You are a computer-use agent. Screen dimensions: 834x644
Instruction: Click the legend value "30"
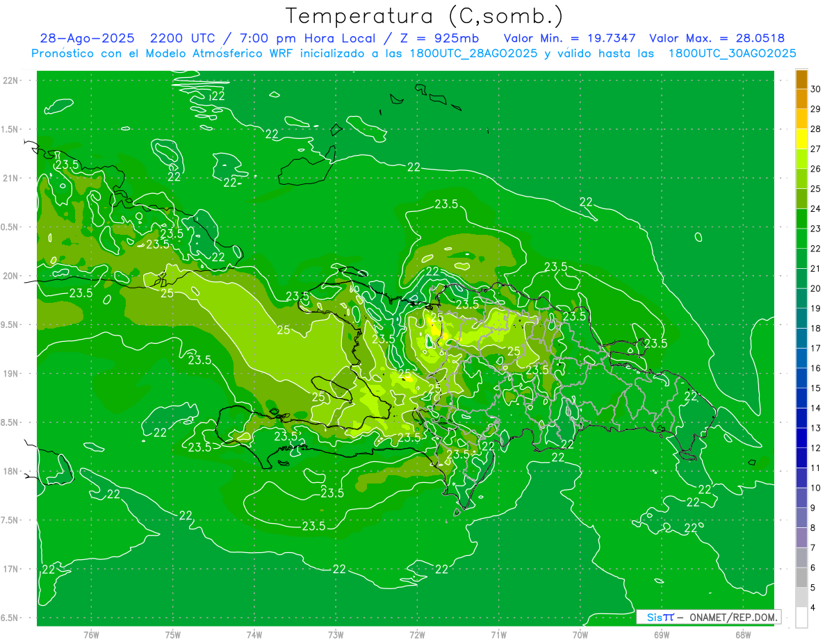(817, 89)
